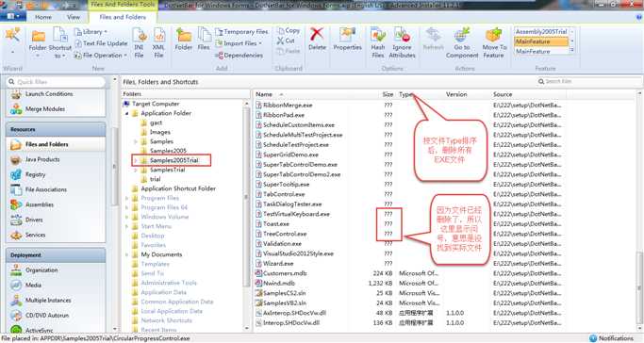644x343 pixels.
Task: Select the RibbonMerge.exe file
Action: tap(288, 105)
